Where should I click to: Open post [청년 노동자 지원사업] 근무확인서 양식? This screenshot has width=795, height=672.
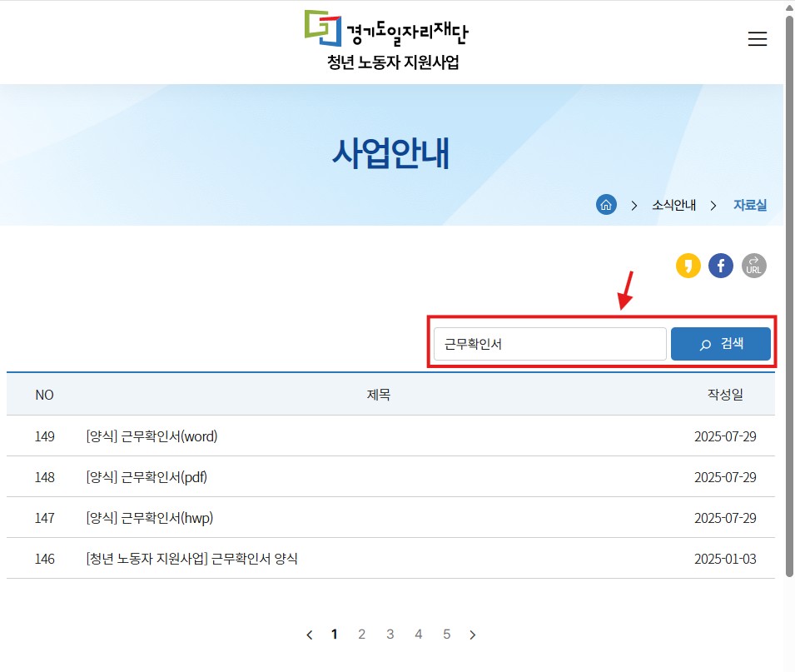[191, 559]
